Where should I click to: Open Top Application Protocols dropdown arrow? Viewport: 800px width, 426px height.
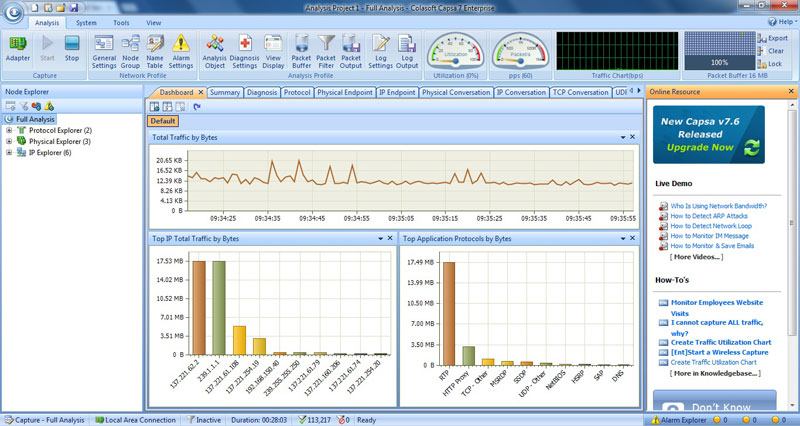pos(623,238)
